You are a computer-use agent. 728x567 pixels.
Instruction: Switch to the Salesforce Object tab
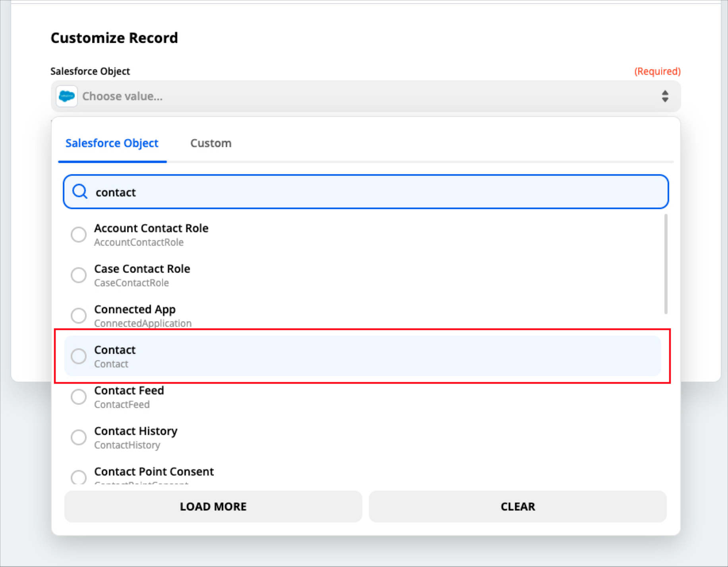click(112, 143)
